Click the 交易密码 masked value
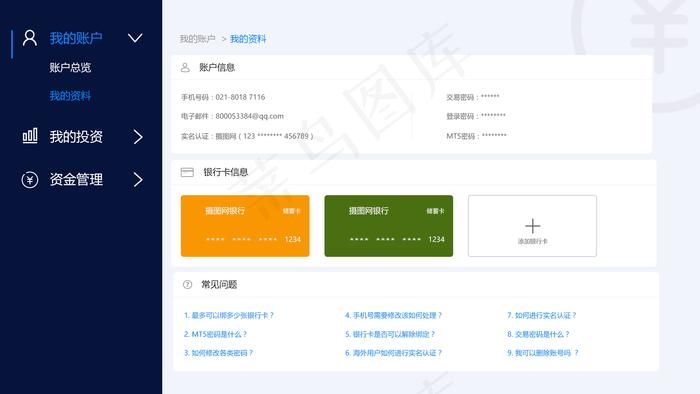700x394 pixels. pyautogui.click(x=490, y=97)
